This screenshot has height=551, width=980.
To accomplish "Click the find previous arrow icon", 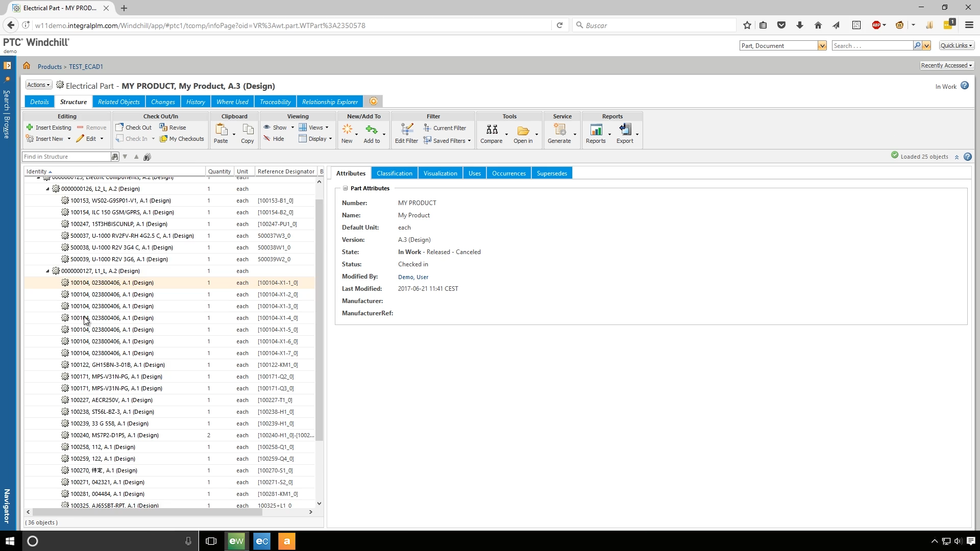I will pos(136,157).
